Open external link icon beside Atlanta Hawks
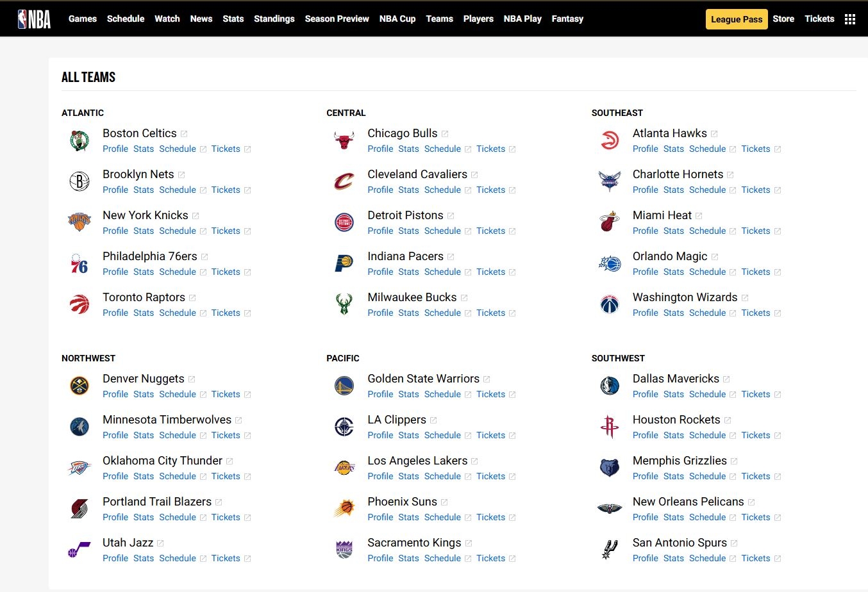Viewport: 868px width, 592px height. click(x=714, y=134)
